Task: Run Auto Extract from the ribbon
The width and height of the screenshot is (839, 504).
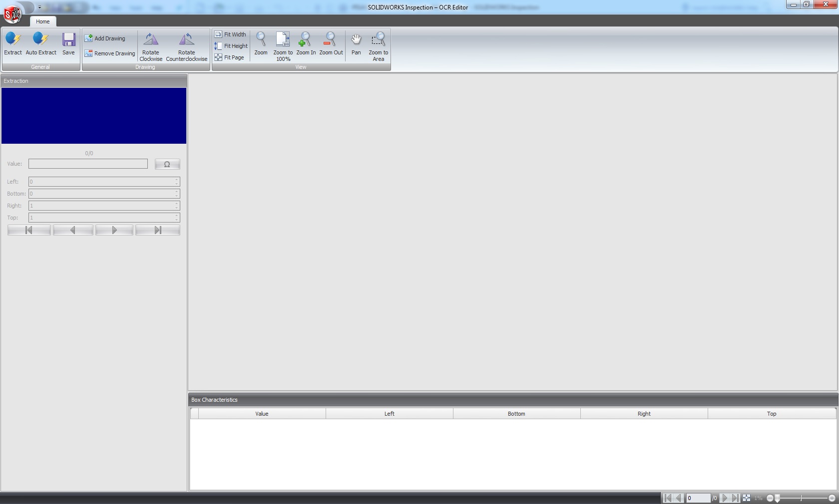Action: point(41,43)
